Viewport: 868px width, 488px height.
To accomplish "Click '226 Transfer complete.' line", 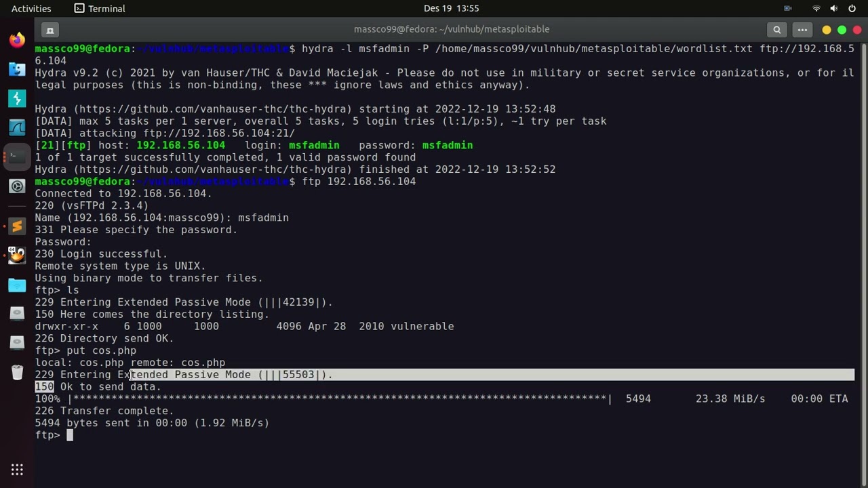I will pos(104,411).
